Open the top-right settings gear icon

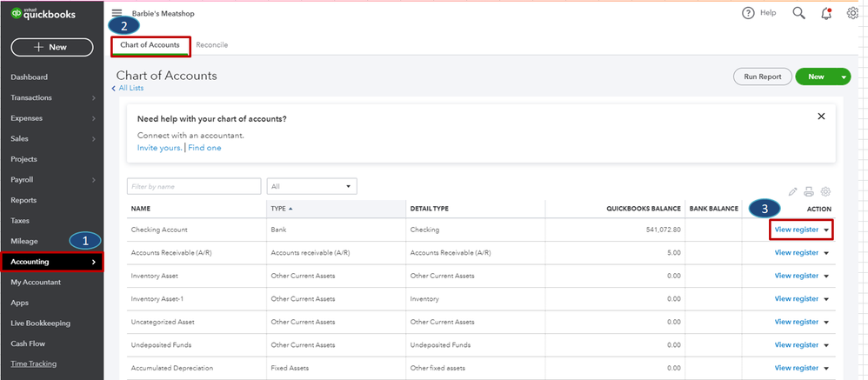pyautogui.click(x=853, y=13)
